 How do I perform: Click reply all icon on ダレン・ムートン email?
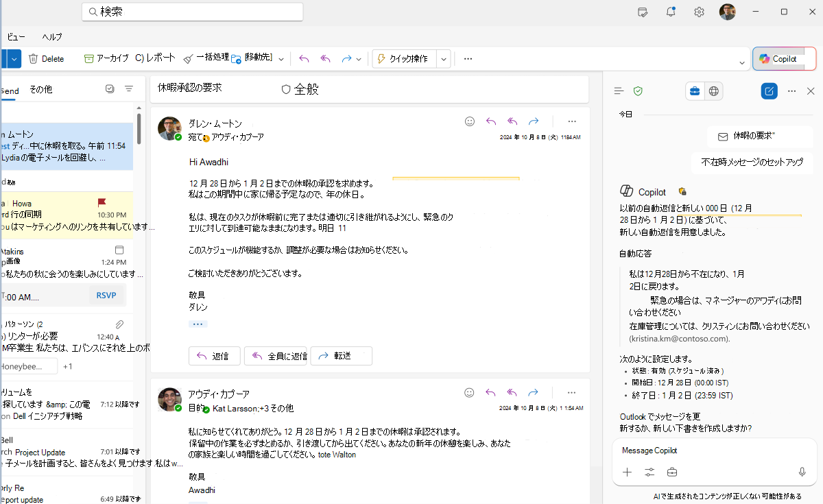click(512, 121)
